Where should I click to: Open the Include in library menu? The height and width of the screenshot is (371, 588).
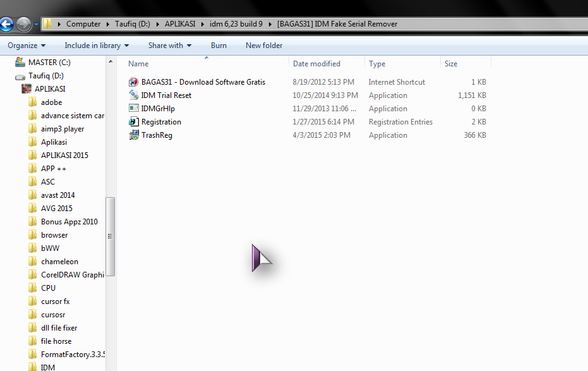click(95, 46)
